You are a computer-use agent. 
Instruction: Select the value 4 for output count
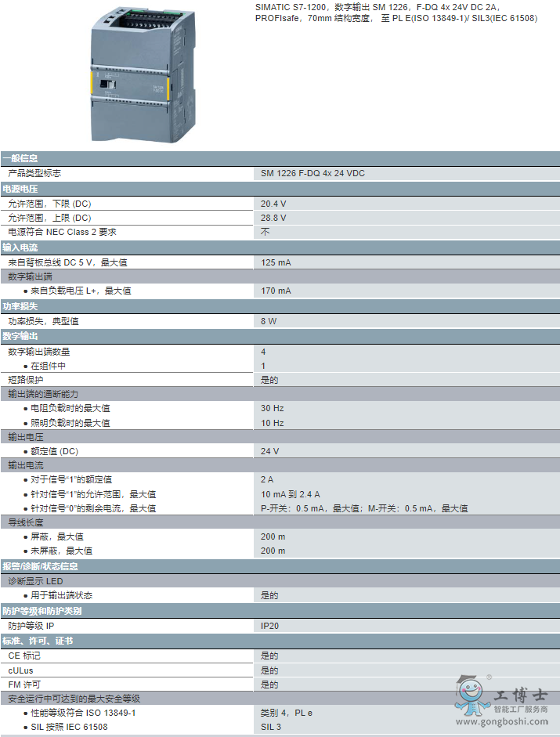point(263,352)
